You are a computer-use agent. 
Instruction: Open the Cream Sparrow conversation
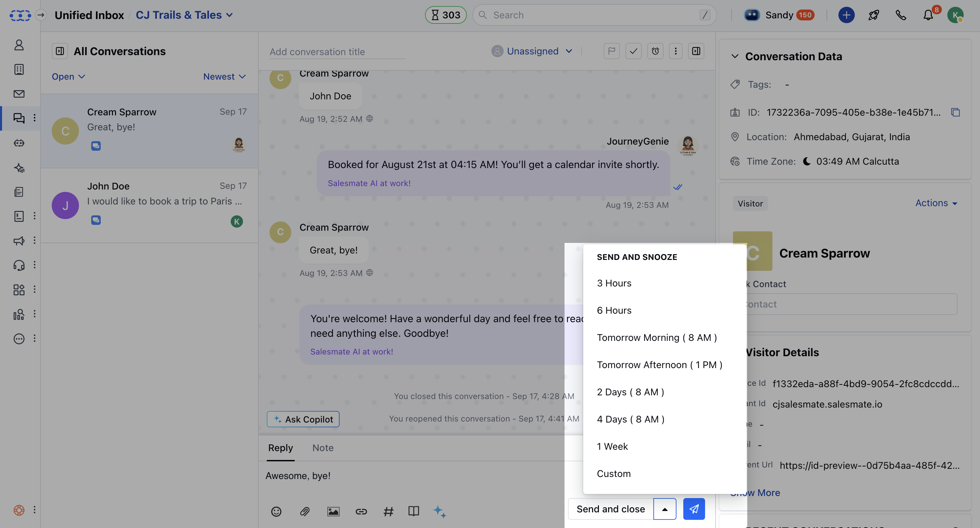(x=149, y=131)
